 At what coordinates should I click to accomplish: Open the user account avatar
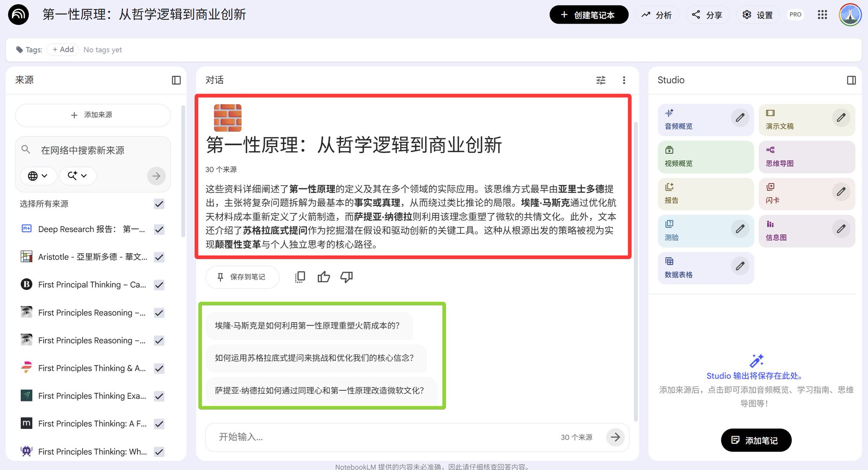(850, 15)
